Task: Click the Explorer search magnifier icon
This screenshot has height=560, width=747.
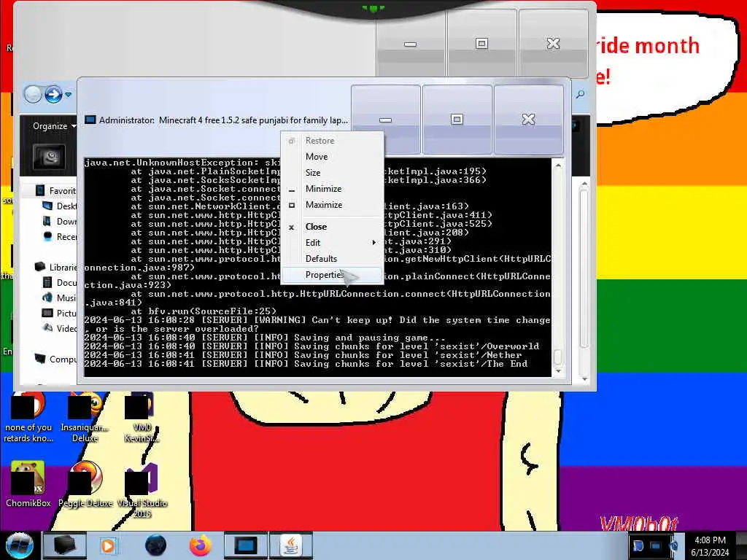Action: (x=580, y=94)
